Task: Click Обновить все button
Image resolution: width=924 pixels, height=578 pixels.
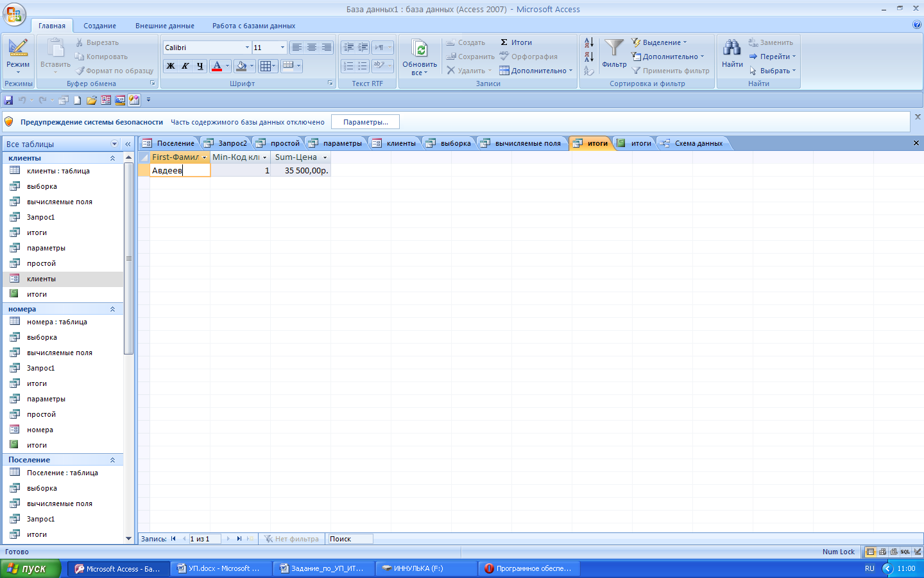Action: point(420,57)
